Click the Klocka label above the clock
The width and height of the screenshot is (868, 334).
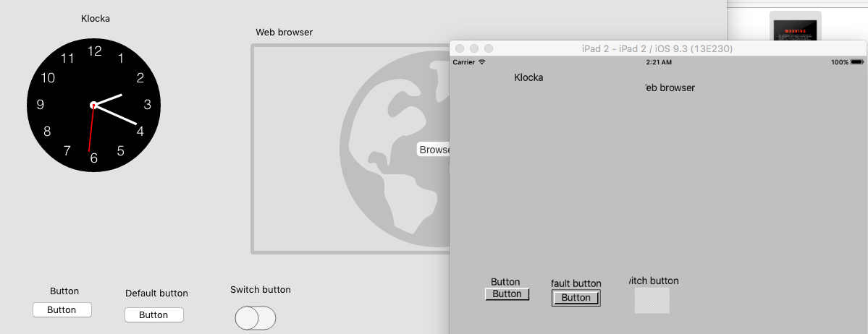pyautogui.click(x=96, y=18)
